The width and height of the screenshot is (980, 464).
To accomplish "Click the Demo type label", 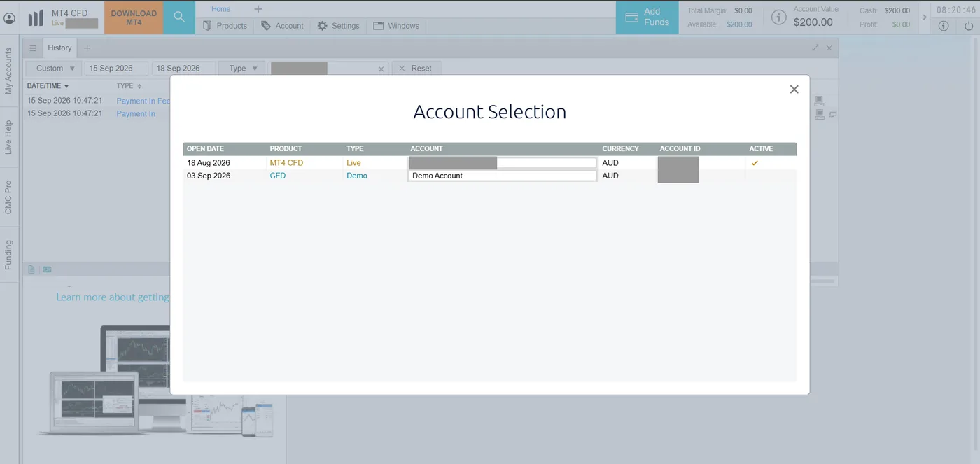I will tap(356, 176).
